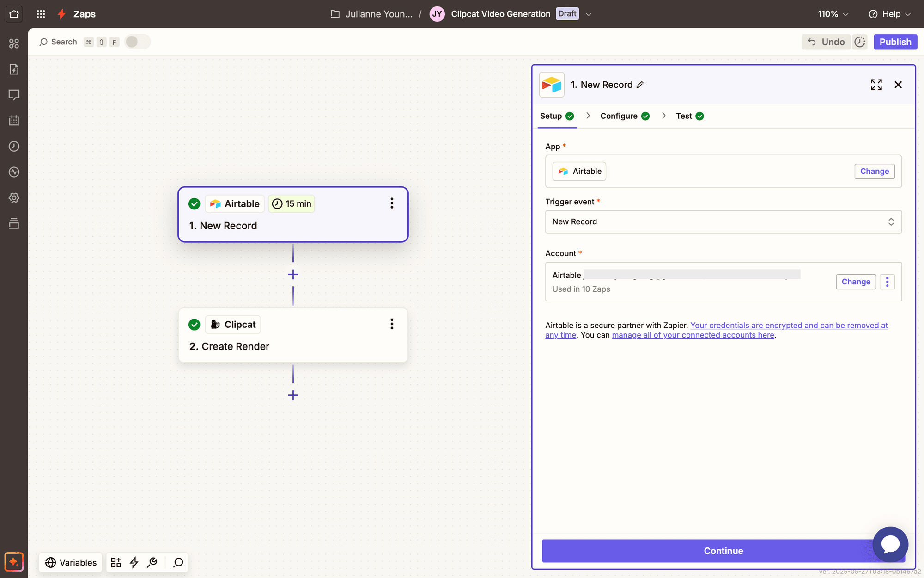Open the comments icon in sidebar

pyautogui.click(x=14, y=95)
